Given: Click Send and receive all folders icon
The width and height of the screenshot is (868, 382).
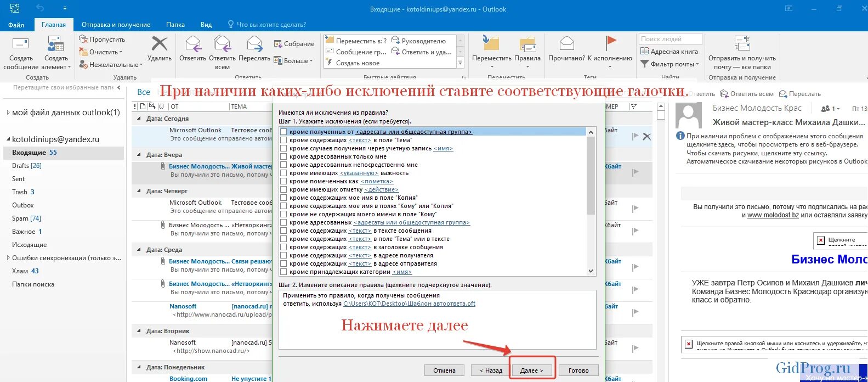Looking at the screenshot, I should click(742, 43).
